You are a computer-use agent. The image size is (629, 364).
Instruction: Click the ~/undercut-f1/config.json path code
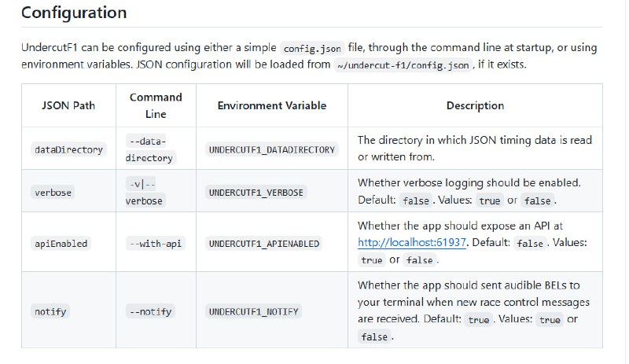coord(403,64)
